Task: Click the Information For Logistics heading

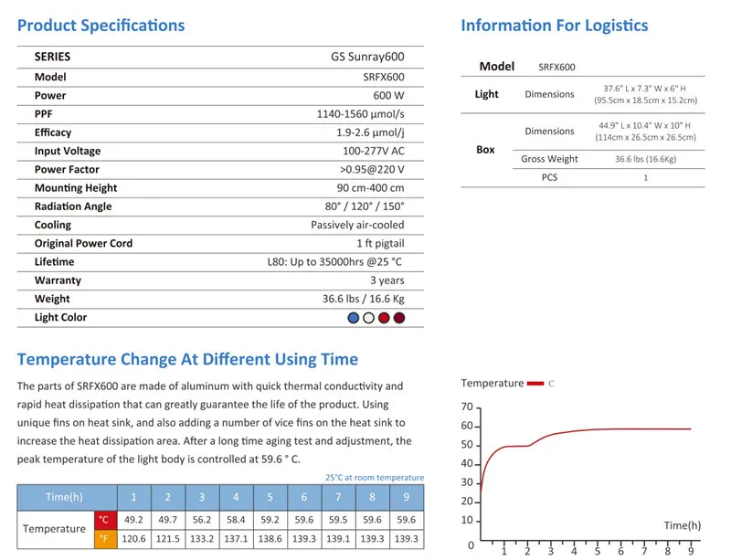Action: pos(554,26)
